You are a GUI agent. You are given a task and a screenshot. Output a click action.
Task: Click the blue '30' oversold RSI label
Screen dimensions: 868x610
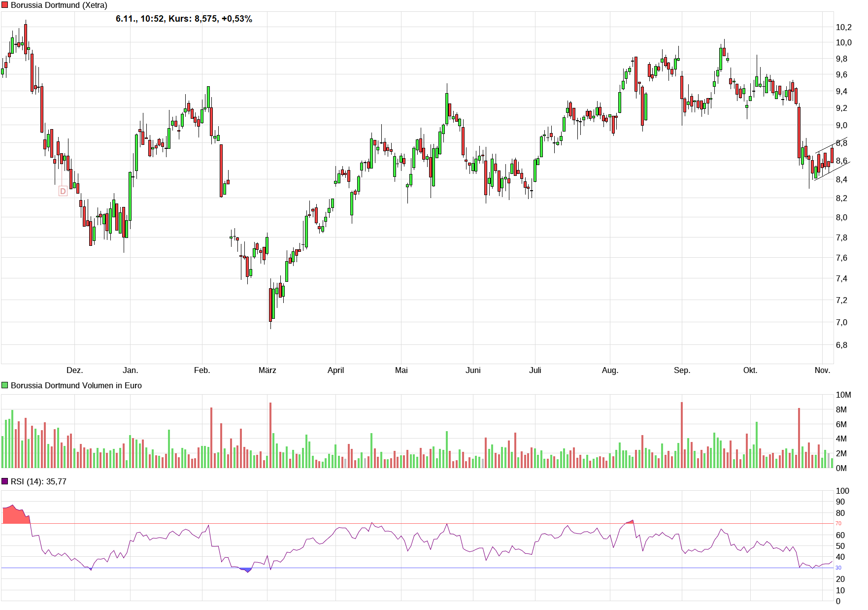pos(838,568)
